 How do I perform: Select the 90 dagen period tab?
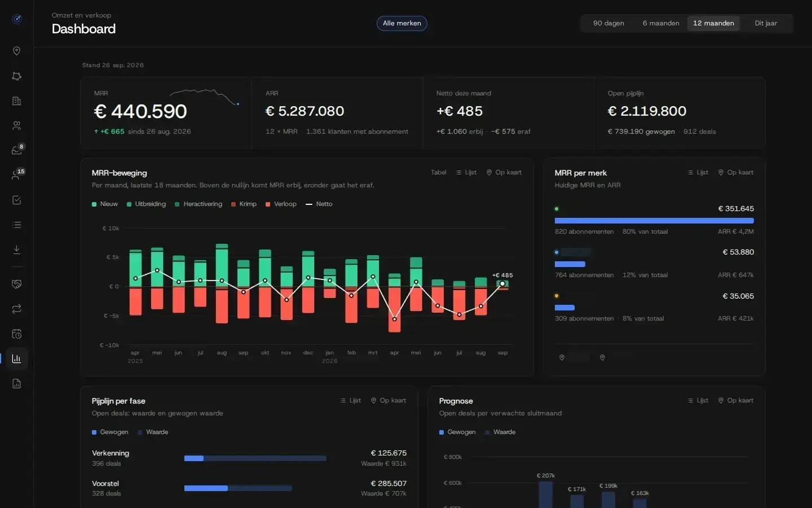[608, 23]
